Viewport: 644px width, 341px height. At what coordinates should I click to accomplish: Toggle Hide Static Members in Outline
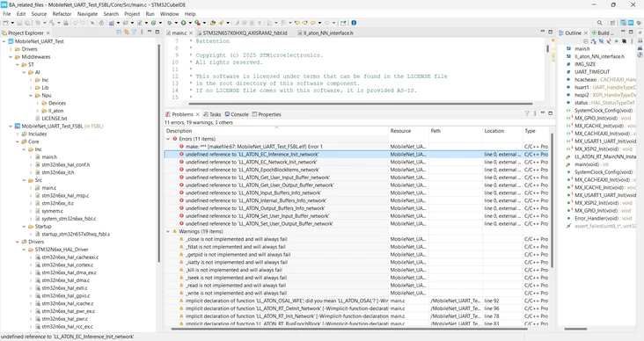click(x=609, y=41)
